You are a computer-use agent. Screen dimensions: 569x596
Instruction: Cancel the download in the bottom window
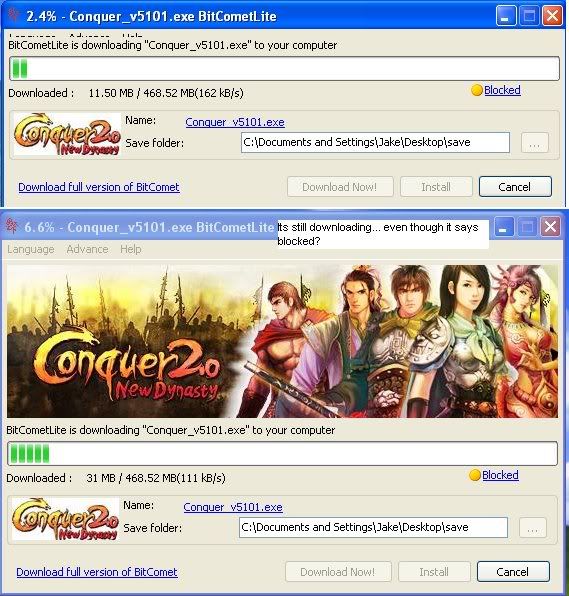click(x=513, y=572)
